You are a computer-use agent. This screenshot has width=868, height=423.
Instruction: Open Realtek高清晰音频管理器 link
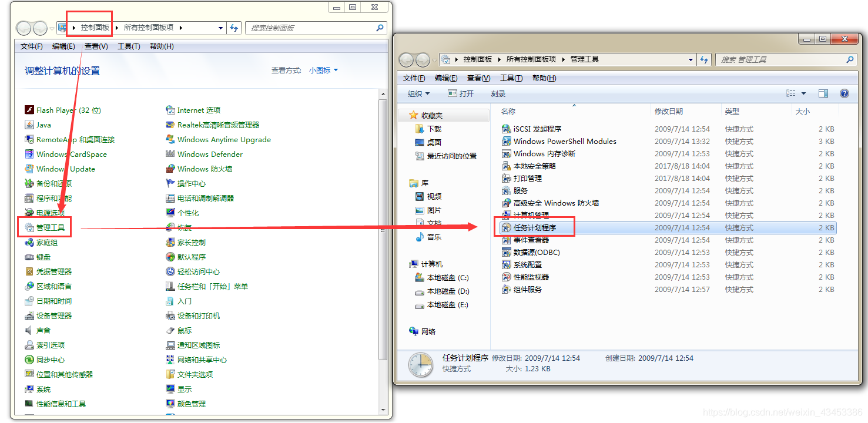click(x=218, y=125)
